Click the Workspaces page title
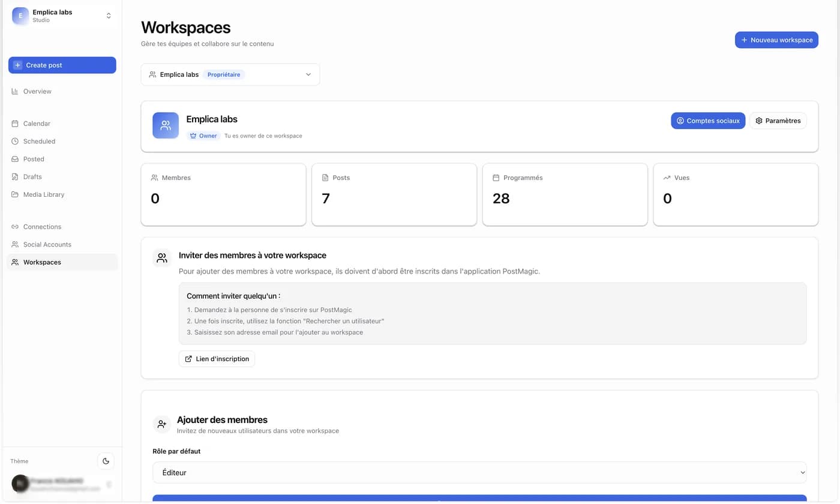The height and width of the screenshot is (504, 840). (x=185, y=28)
